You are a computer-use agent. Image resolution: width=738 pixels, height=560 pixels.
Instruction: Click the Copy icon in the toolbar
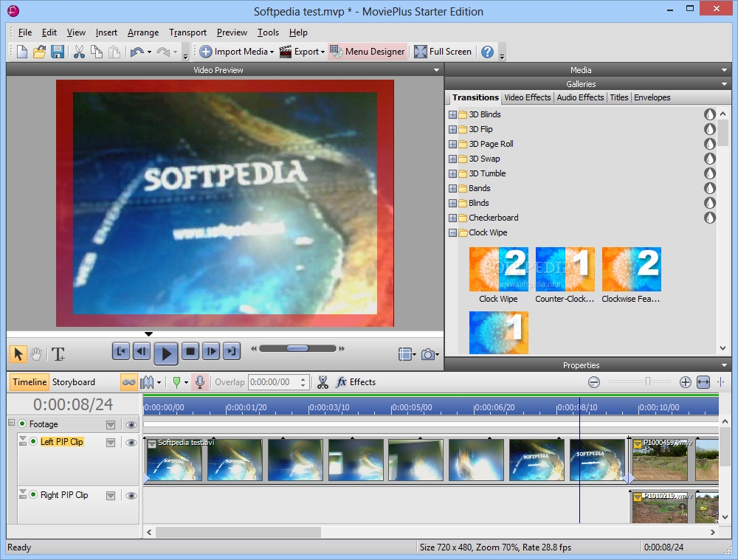97,52
